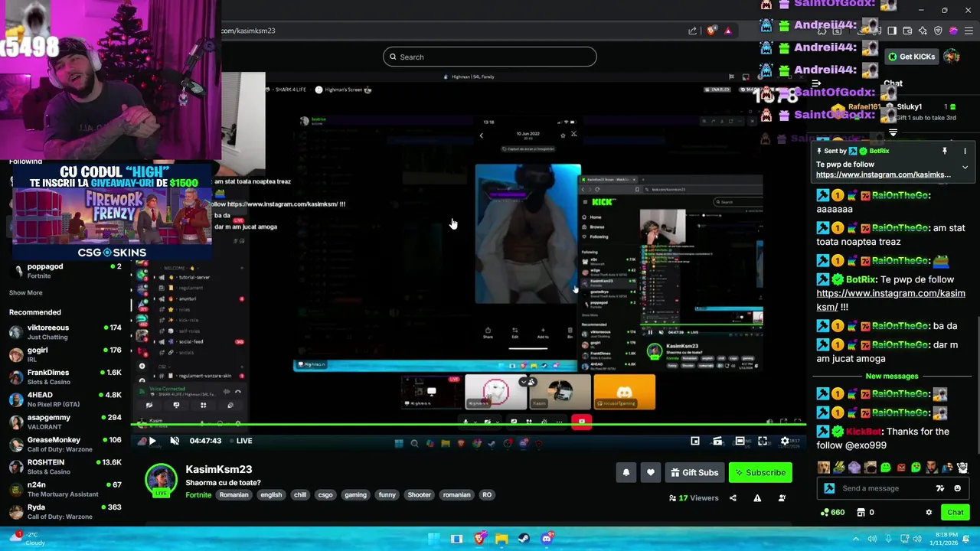Unmute the stream player volume

(175, 441)
